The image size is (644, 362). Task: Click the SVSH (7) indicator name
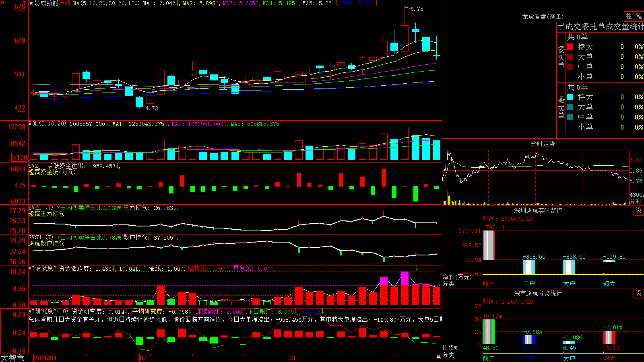41,237
